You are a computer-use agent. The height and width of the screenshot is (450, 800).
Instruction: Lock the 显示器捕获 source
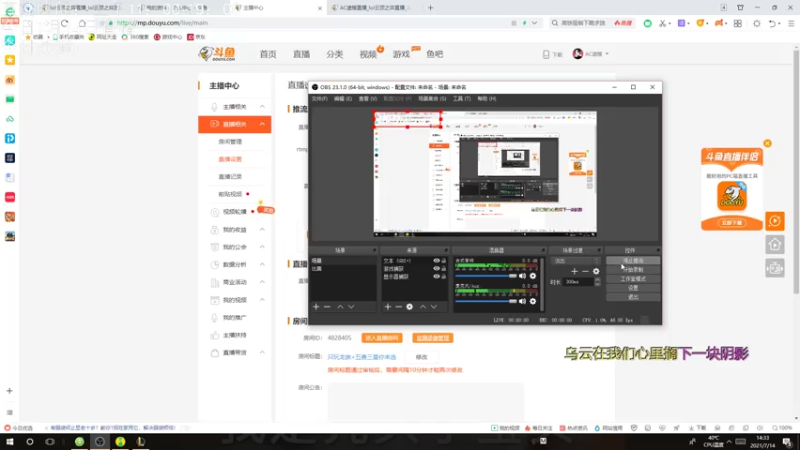pos(443,277)
